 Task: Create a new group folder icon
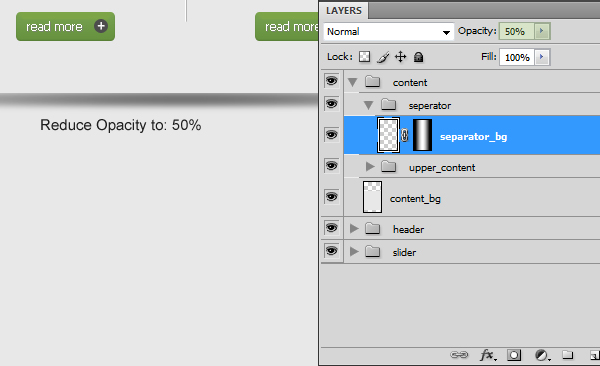click(x=567, y=355)
